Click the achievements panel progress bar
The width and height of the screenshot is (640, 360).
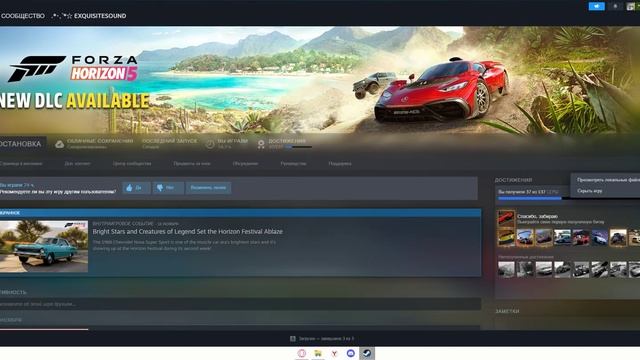569,198
